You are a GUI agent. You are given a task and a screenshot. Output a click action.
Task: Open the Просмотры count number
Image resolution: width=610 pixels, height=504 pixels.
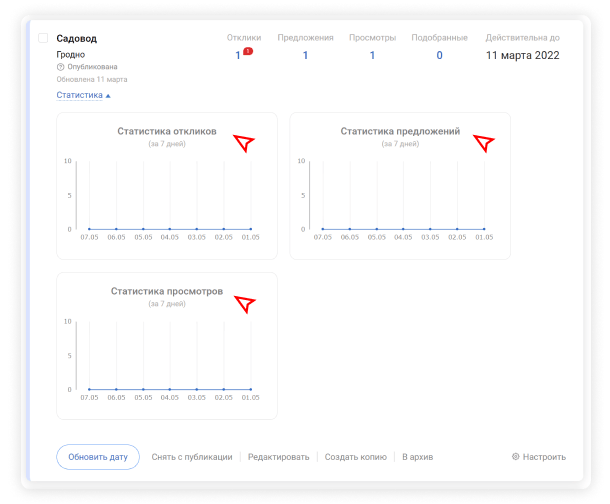[372, 56]
